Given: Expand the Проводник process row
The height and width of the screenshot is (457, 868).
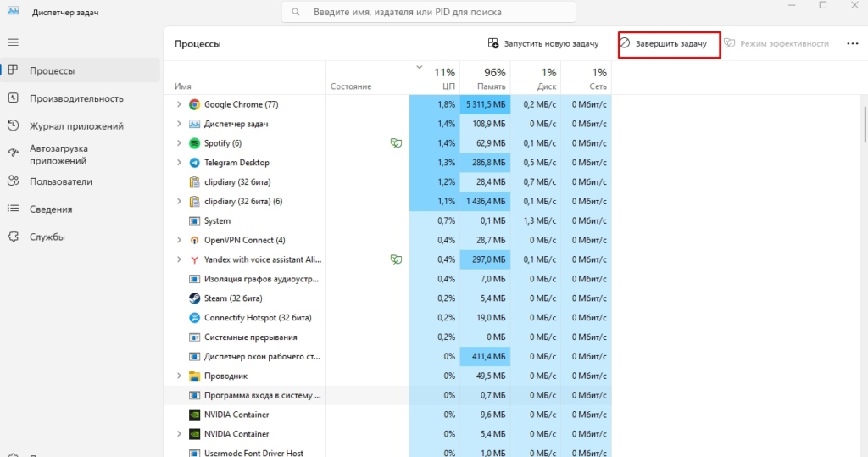Looking at the screenshot, I should click(179, 376).
